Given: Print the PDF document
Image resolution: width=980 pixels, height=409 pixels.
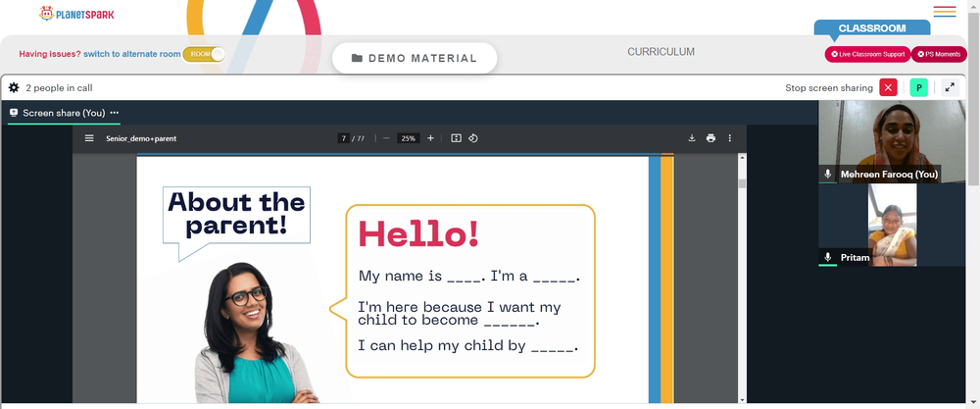Looking at the screenshot, I should point(710,138).
